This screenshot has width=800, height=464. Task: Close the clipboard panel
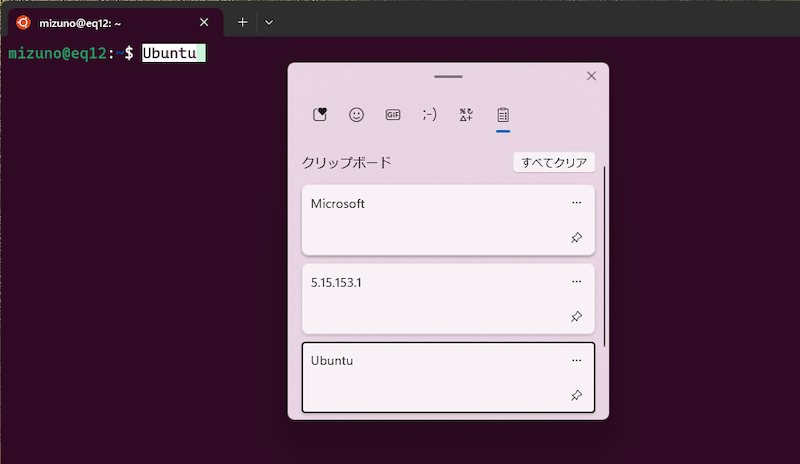pyautogui.click(x=591, y=76)
